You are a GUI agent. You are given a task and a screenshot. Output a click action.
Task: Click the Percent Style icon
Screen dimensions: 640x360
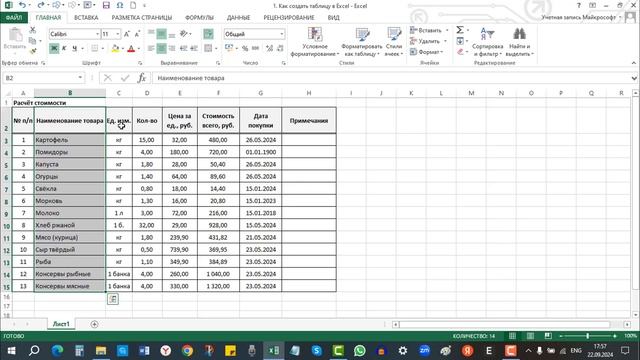[x=245, y=49]
